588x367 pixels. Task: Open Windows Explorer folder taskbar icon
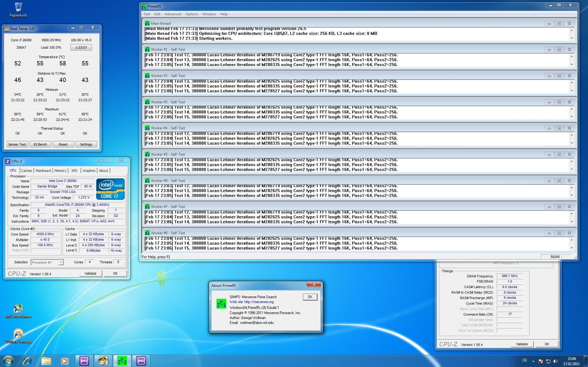pos(46,361)
